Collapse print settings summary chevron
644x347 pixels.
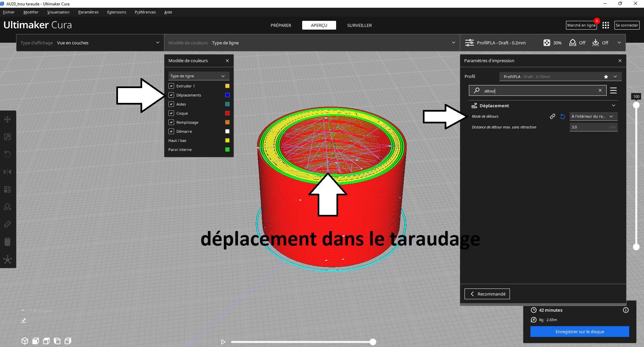pos(619,43)
